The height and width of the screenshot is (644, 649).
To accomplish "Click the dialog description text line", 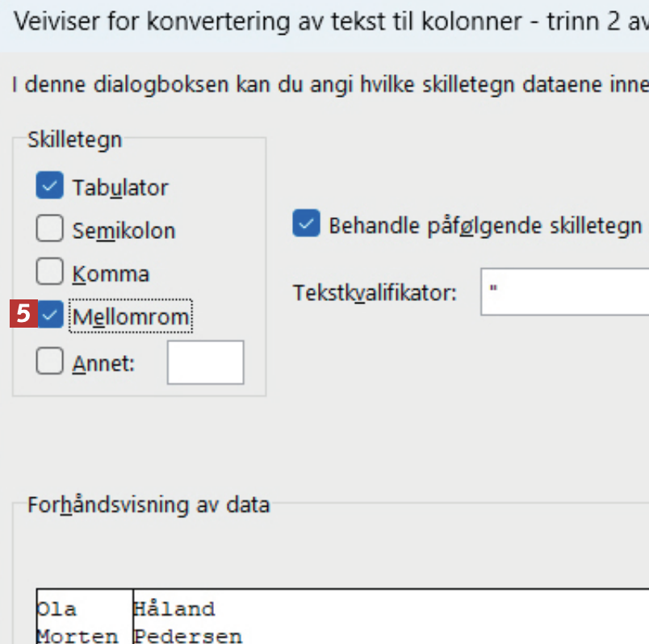I will (323, 84).
